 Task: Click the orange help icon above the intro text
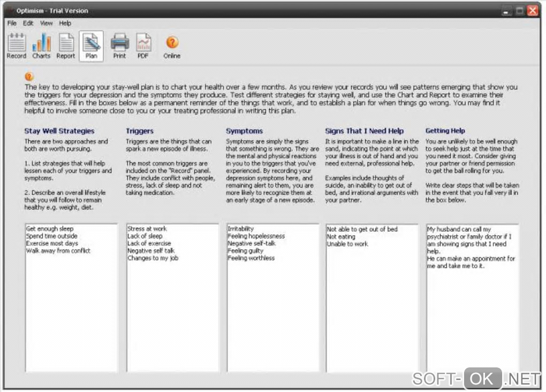point(29,76)
